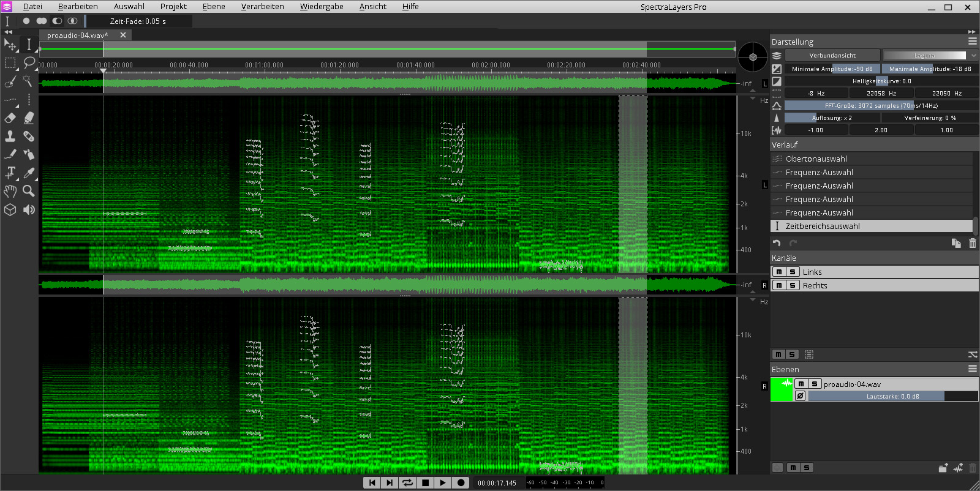Screen dimensions: 980x491
Task: Click the Verbundansicht button
Action: pos(832,55)
